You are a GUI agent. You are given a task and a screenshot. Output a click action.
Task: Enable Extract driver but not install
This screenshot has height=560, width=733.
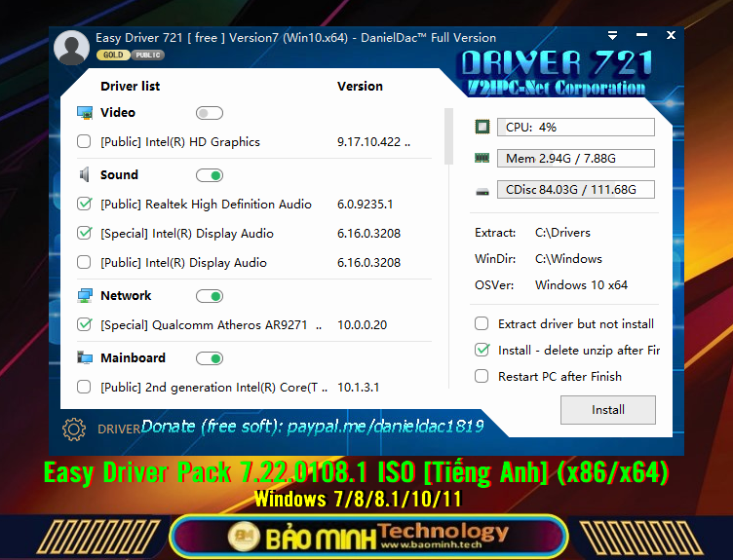[482, 323]
